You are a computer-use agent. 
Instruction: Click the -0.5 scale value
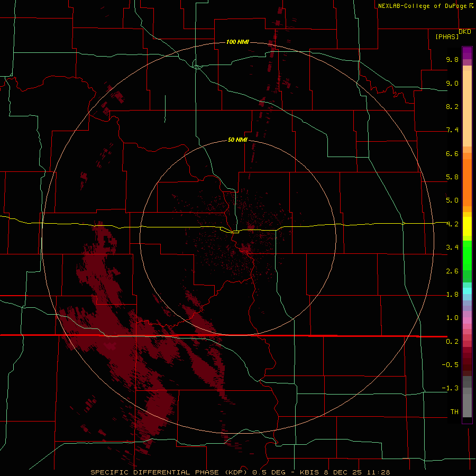pyautogui.click(x=450, y=364)
